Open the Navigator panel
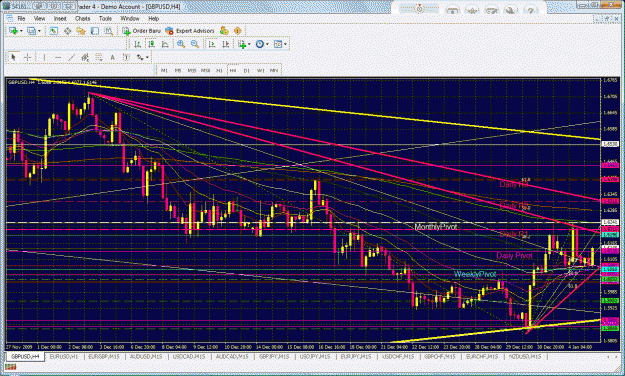625x376 pixels. [x=81, y=31]
